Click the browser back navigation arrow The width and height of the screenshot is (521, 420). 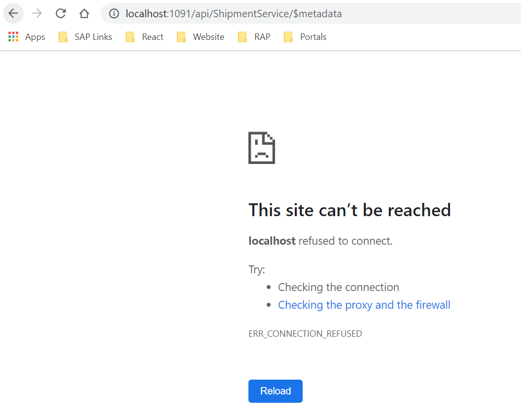(13, 13)
